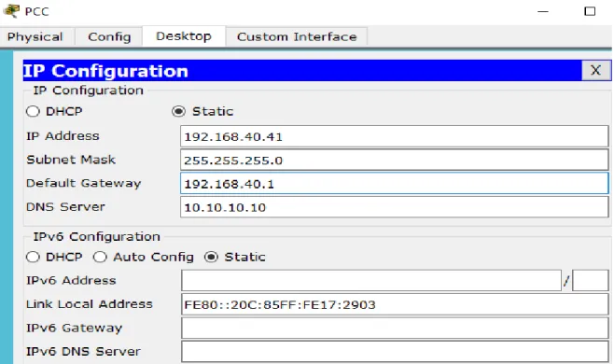Click the DNS Server field 10.10.10.10
Viewport: 614px width, 364px height.
pos(395,207)
